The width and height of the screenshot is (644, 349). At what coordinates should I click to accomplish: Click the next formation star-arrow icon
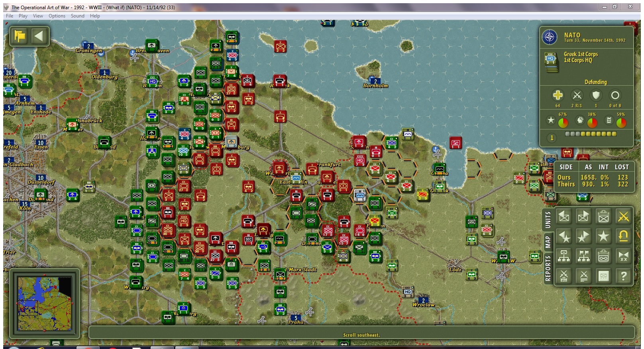(x=583, y=236)
